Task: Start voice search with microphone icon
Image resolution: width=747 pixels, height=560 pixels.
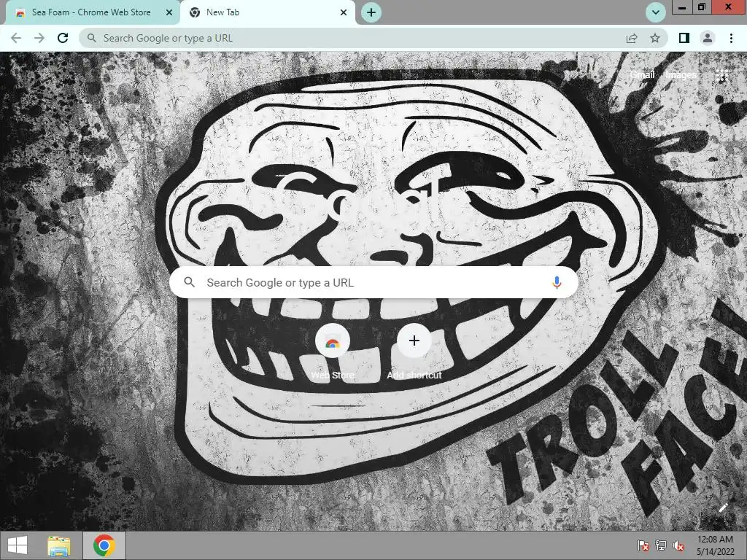Action: click(557, 282)
